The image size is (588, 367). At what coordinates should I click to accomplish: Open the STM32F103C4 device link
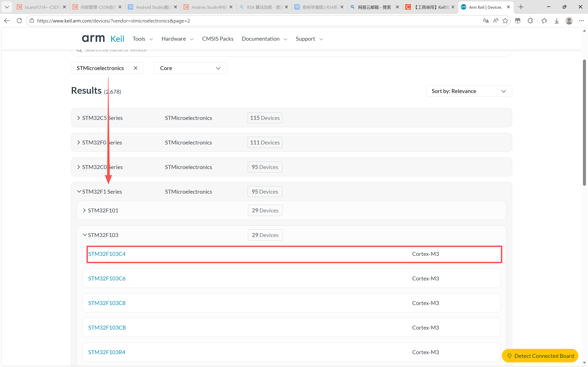107,254
